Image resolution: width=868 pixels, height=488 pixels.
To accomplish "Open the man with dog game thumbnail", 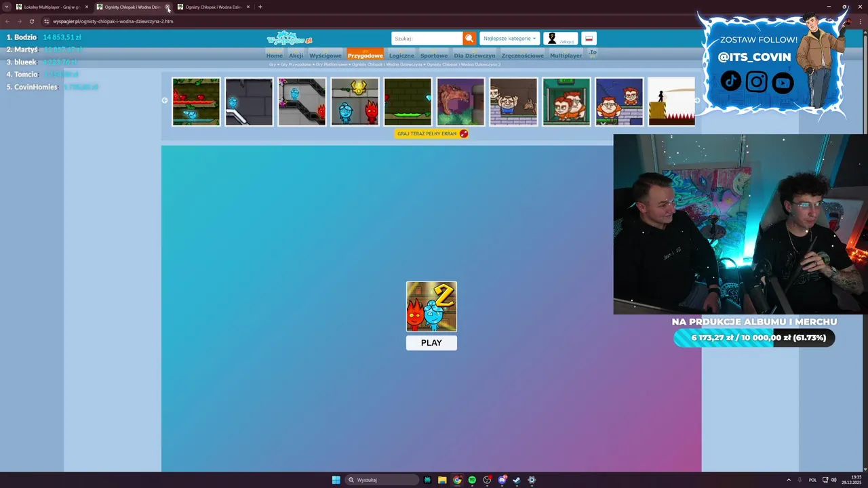I will [x=513, y=102].
